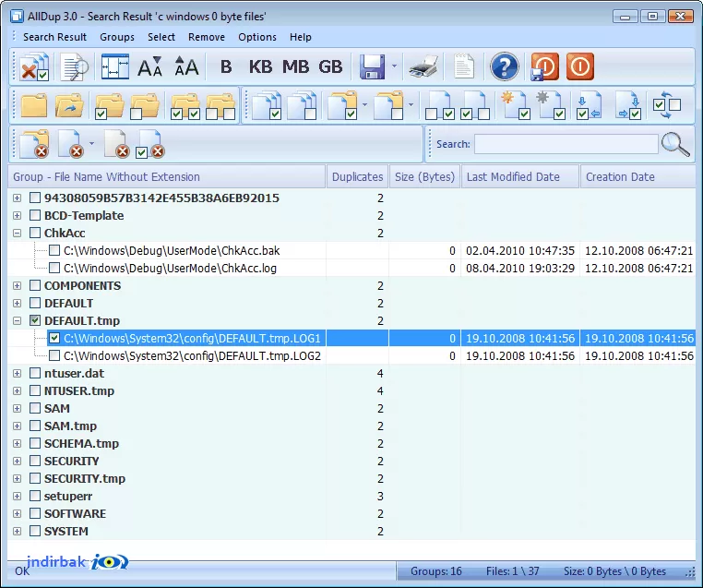Expand the NTUSER.tmp group

(x=17, y=390)
